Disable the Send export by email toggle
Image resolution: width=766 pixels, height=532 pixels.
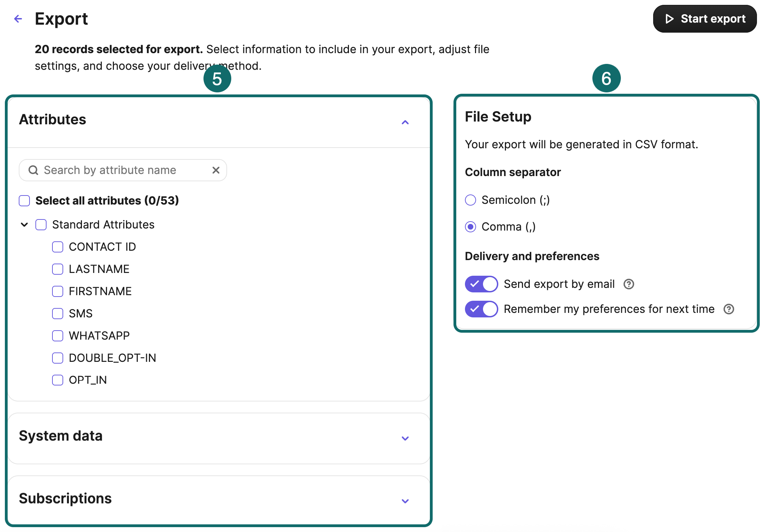click(x=481, y=284)
